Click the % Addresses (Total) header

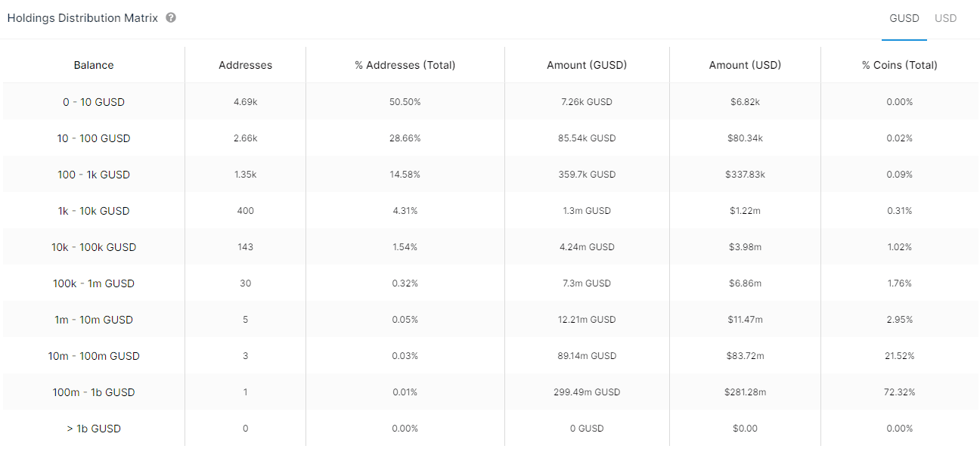[405, 65]
